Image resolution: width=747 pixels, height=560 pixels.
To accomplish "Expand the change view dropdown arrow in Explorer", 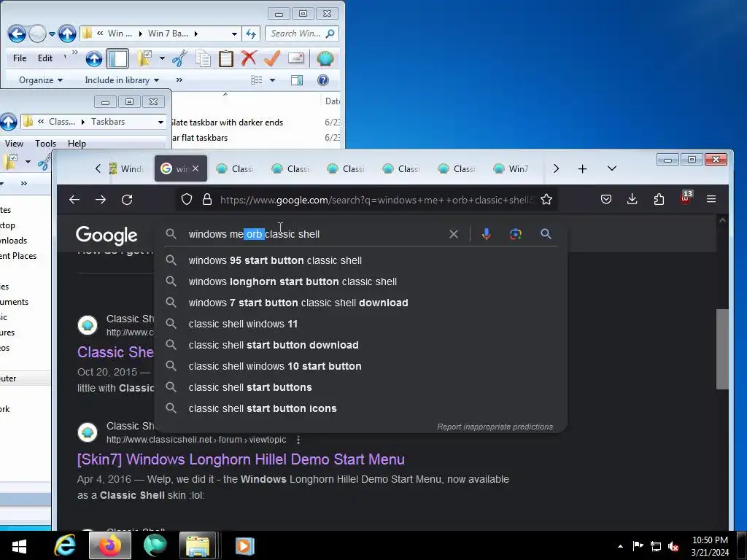I will (273, 80).
